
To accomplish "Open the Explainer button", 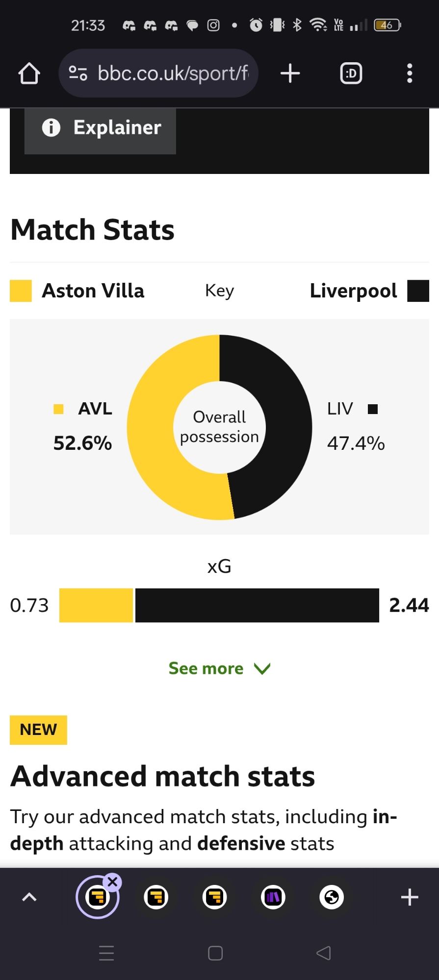I will click(101, 128).
